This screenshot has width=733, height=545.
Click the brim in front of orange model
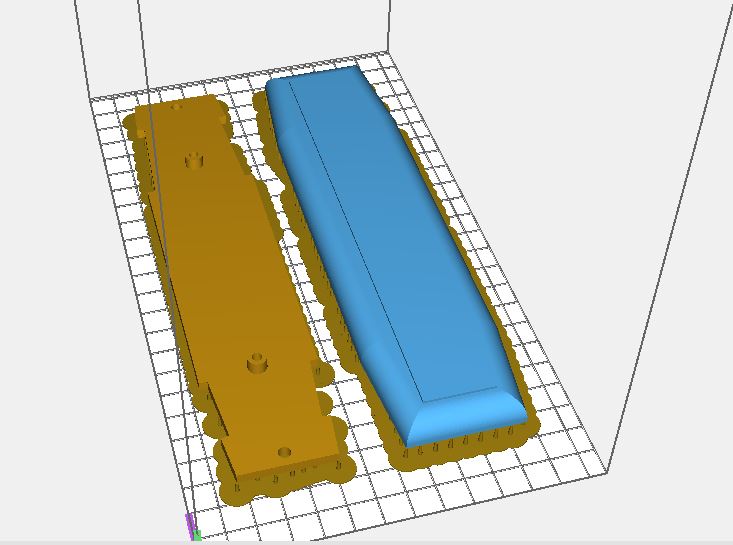[290, 490]
